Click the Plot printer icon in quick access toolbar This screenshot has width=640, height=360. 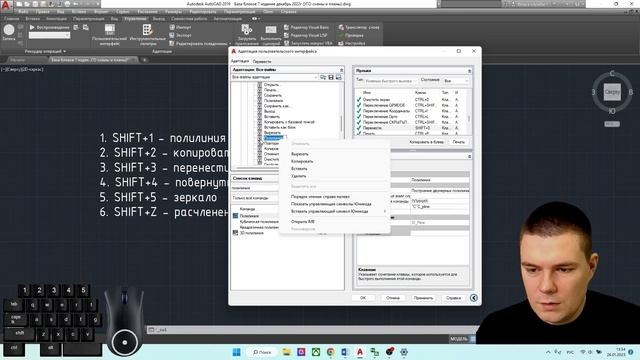point(67,4)
